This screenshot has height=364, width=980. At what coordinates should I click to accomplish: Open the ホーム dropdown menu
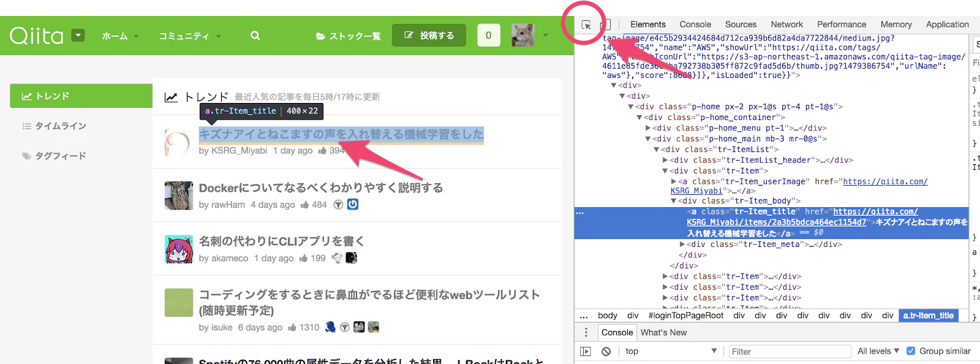click(x=120, y=36)
